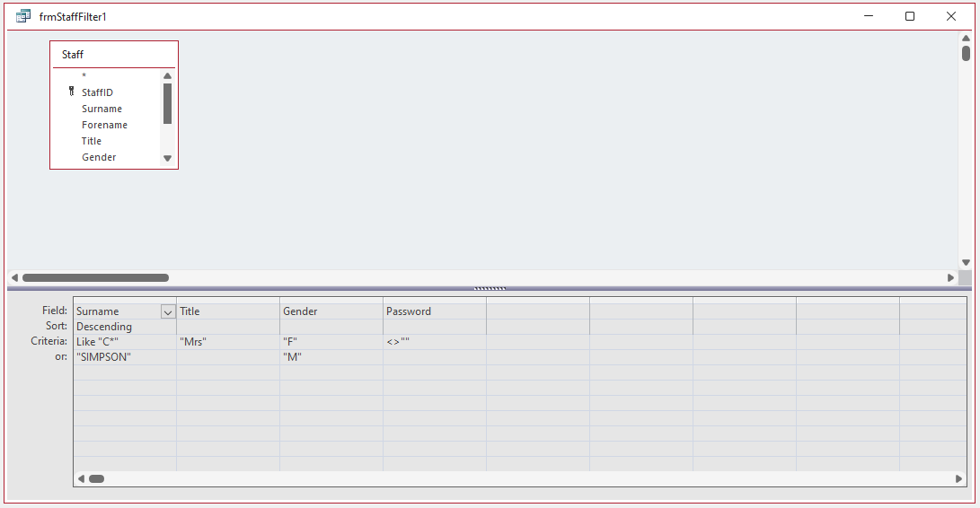Click the design grid scroll left arrow
Screen dimensions: 980x508
[x=81, y=478]
